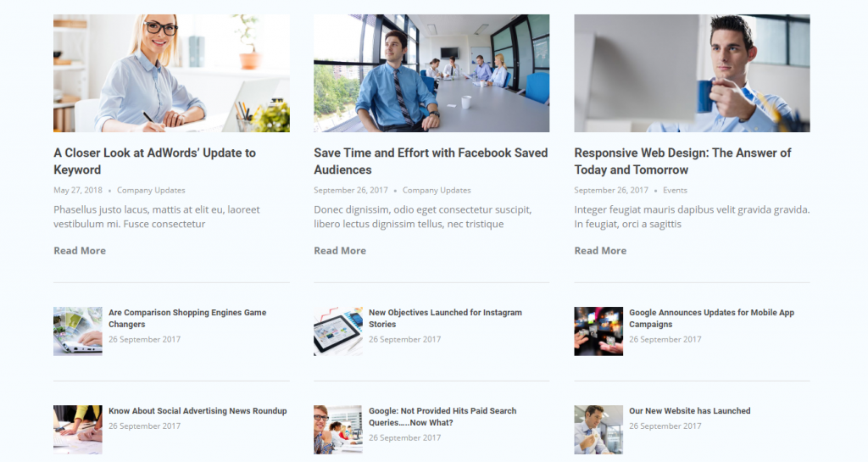
Task: Click Read More under Responsive Web Design
Action: pyautogui.click(x=600, y=251)
